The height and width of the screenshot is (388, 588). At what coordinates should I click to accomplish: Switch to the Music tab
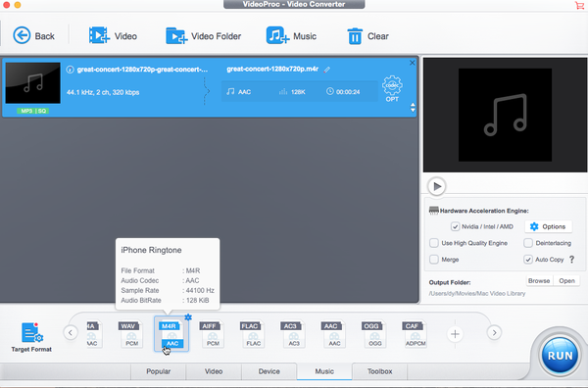click(324, 371)
